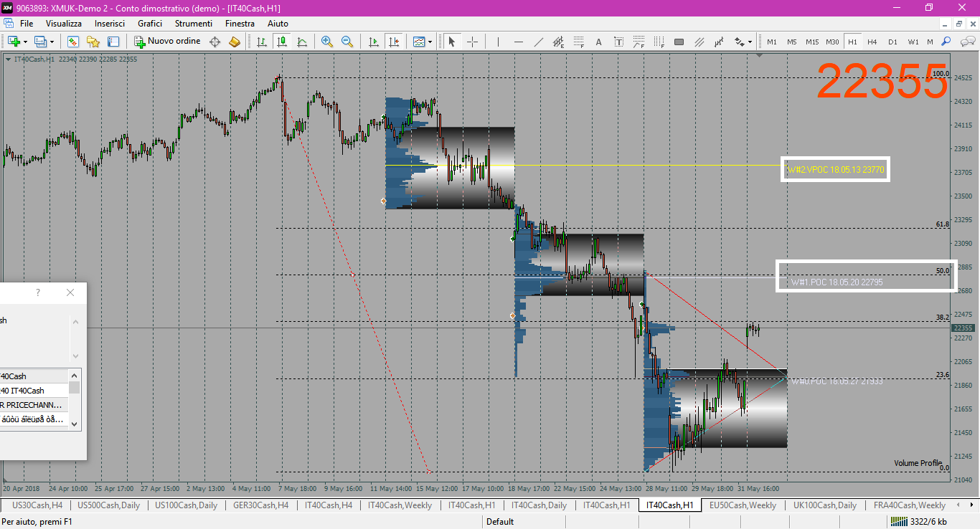Switch to M1 timeframe

(772, 42)
